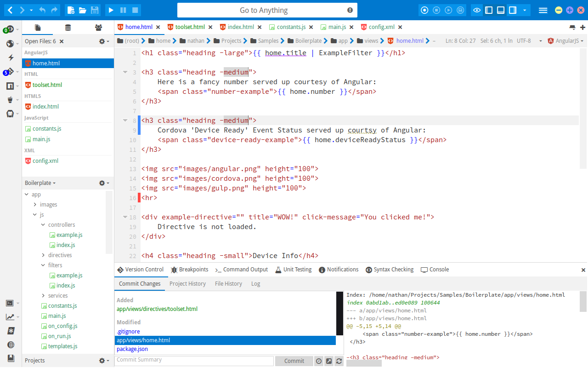Expand the directives folder
This screenshot has height=368, width=588.
(42, 255)
